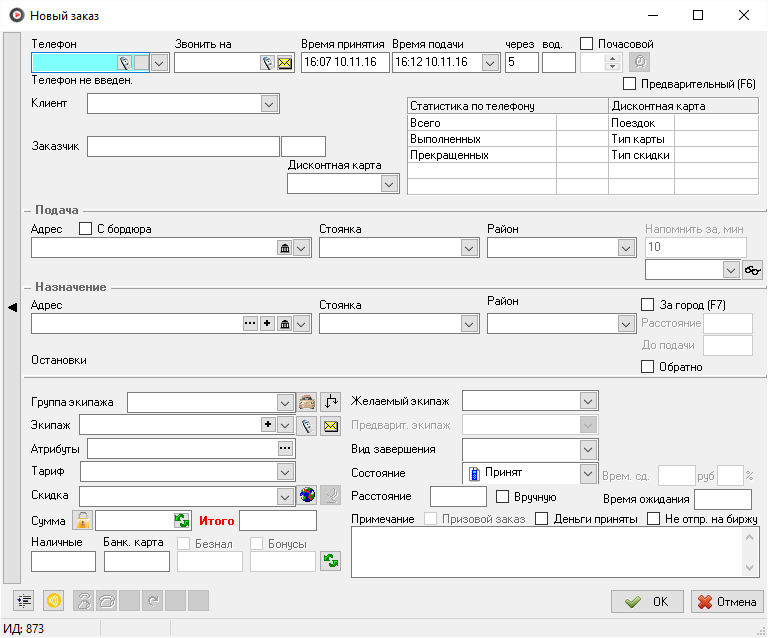Call crew with phone icon beside Экипаж

(x=307, y=426)
